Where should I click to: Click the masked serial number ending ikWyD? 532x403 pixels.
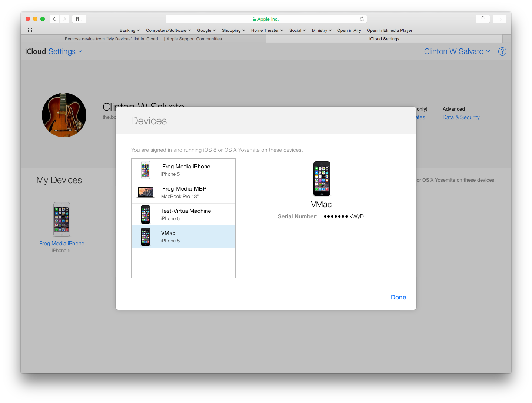coord(344,216)
